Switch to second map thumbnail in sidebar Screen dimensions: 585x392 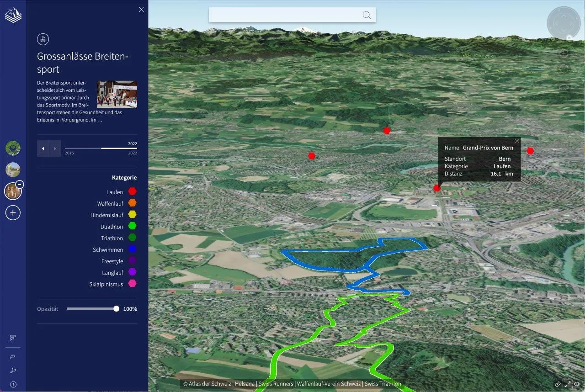click(x=13, y=170)
